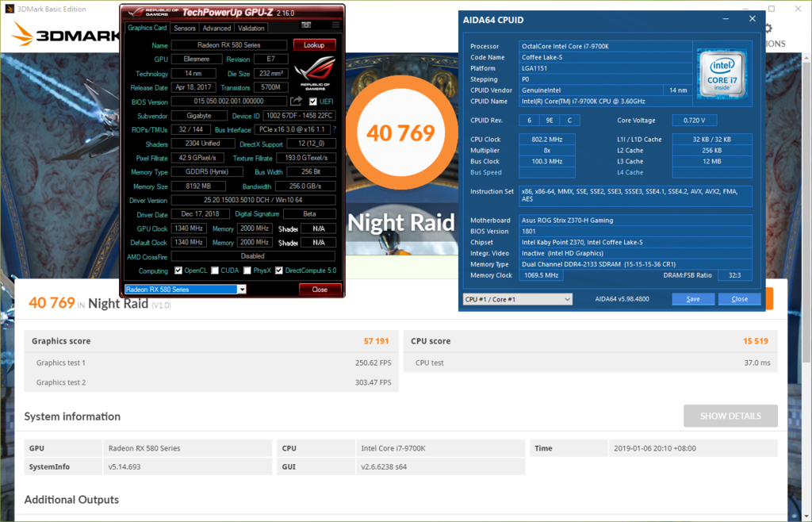Click the Subvendor field Gigabyte
The width and height of the screenshot is (812, 522).
click(x=199, y=116)
